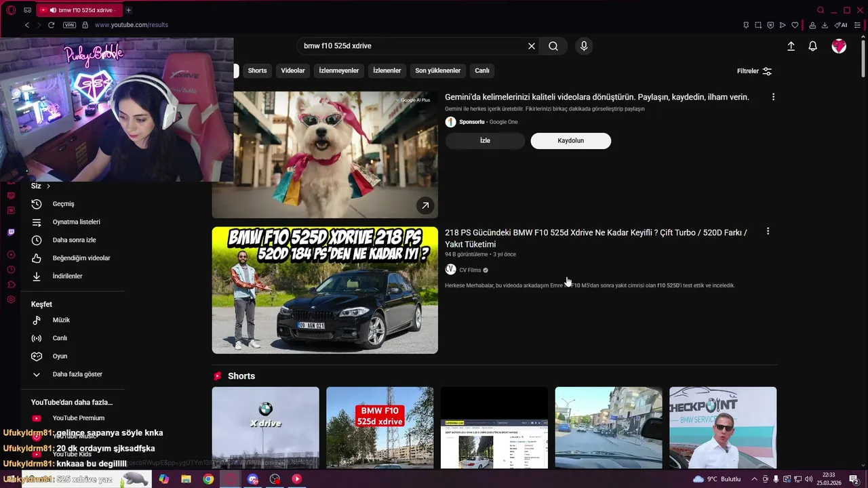Screen dimensions: 868x488
Task: Open the 'X drive' BMW logo Short
Action: click(x=265, y=428)
